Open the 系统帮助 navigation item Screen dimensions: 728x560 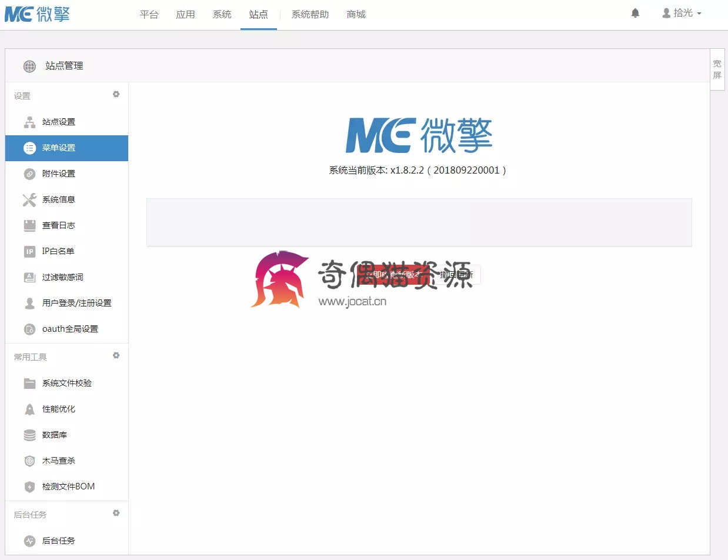[310, 15]
